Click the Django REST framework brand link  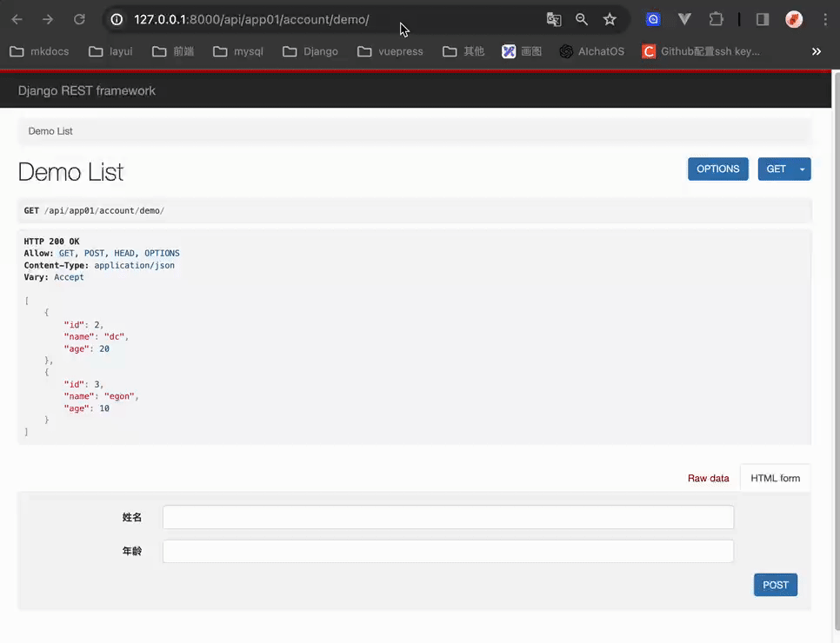point(87,90)
